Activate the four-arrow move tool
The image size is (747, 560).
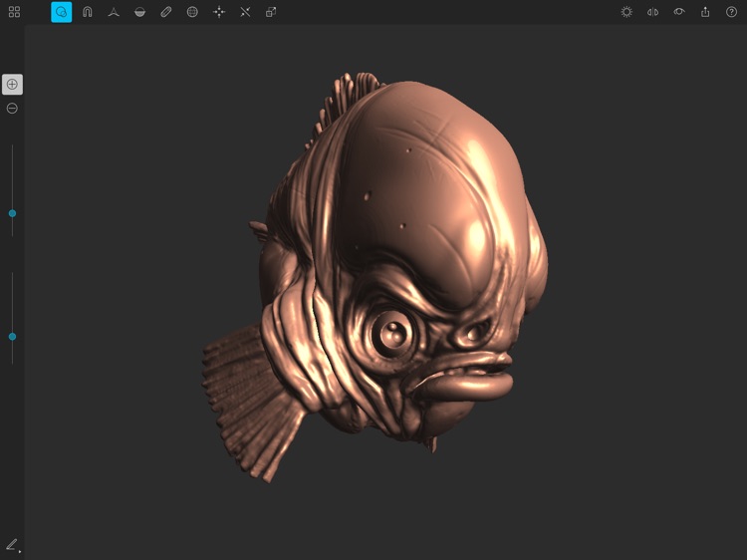[219, 12]
